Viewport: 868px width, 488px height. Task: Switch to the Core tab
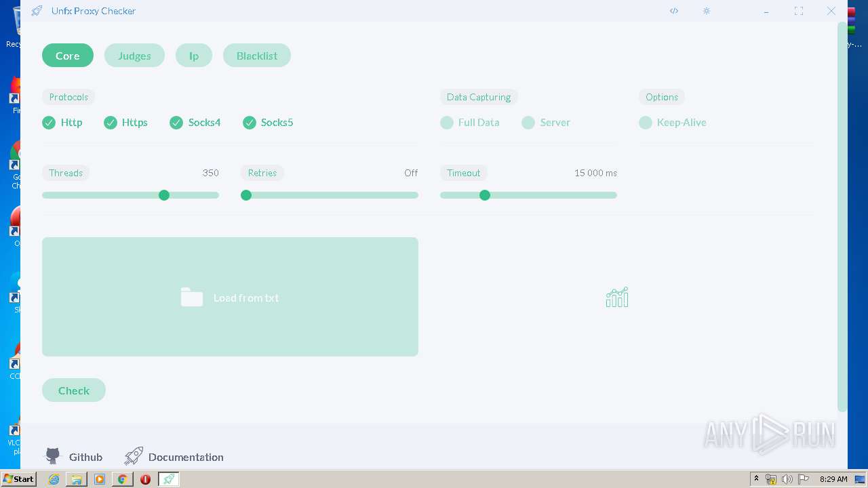[68, 56]
